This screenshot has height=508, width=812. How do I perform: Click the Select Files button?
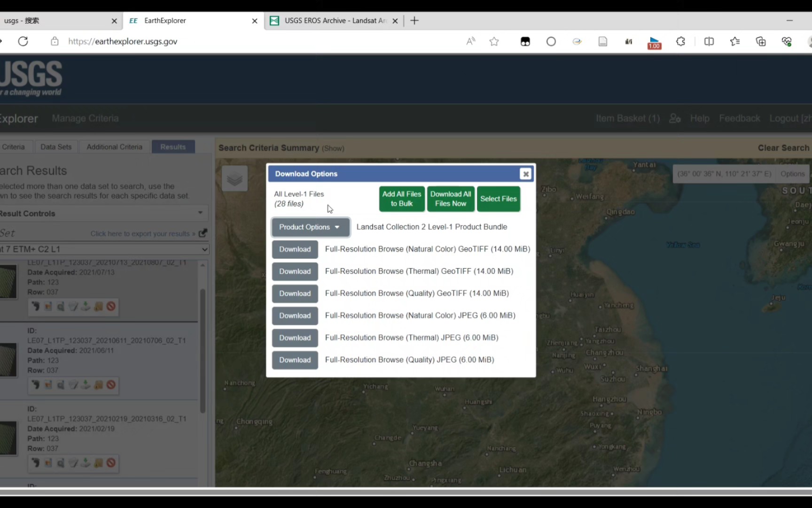(499, 199)
